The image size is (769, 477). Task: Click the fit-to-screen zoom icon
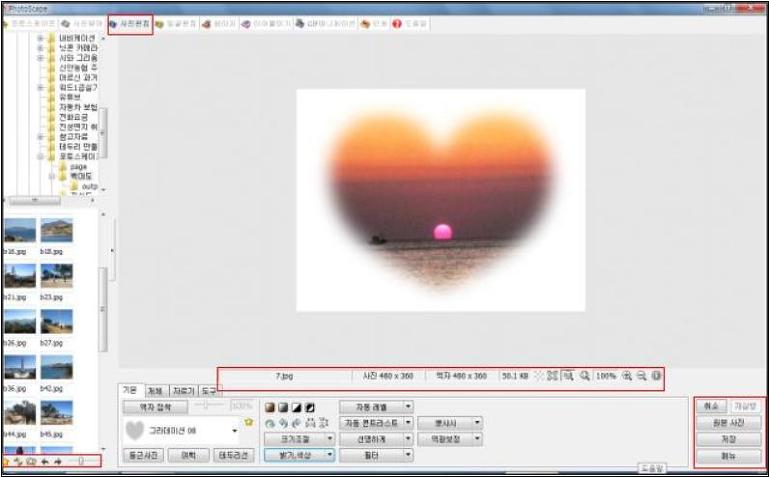pos(567,376)
